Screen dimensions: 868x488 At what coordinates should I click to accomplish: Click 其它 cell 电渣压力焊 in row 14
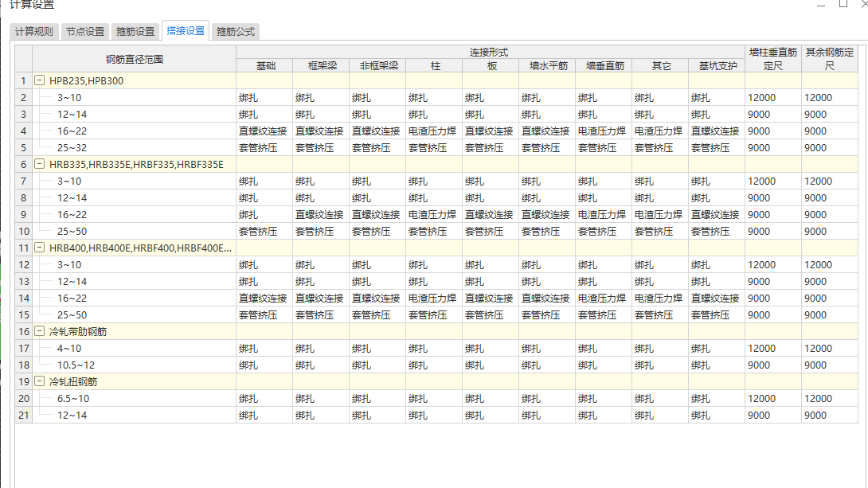pyautogui.click(x=659, y=299)
